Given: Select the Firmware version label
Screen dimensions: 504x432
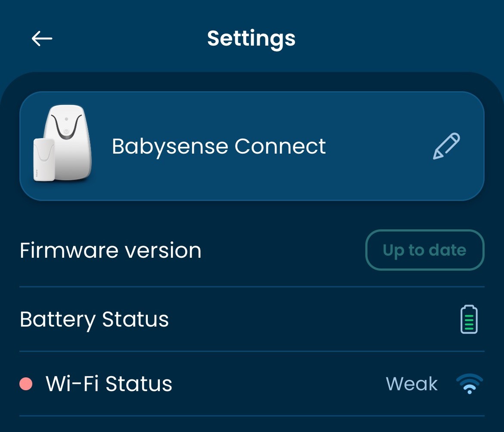Looking at the screenshot, I should pos(111,250).
